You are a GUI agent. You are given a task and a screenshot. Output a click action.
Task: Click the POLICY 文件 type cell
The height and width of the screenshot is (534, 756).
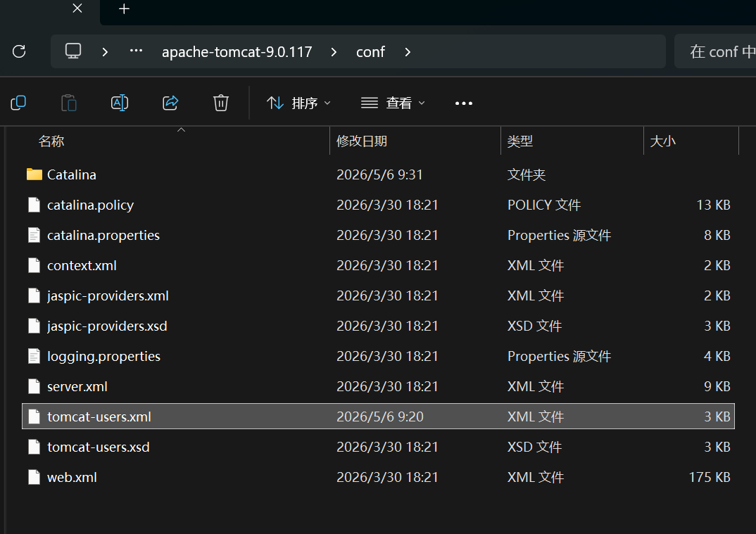click(544, 205)
